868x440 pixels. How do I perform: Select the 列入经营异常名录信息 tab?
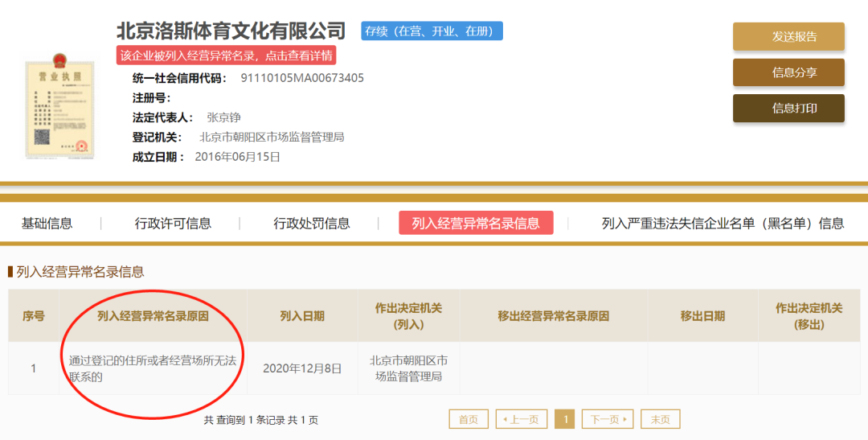coord(476,223)
